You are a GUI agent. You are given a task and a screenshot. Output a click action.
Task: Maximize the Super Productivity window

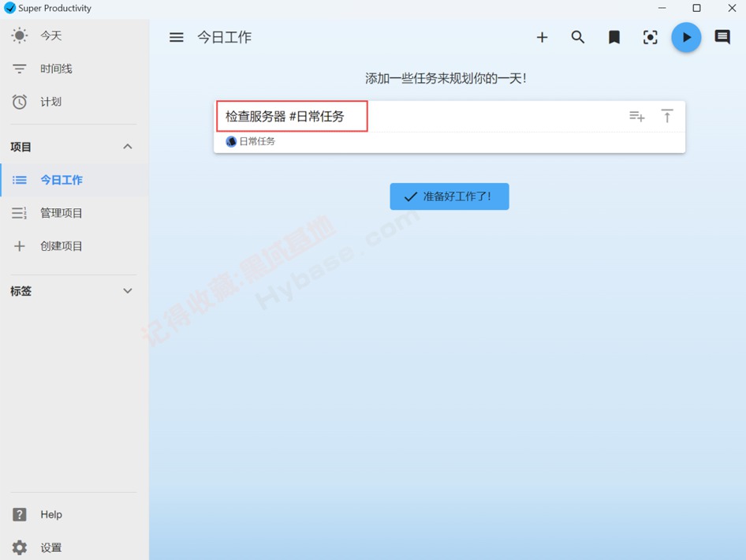click(x=696, y=8)
